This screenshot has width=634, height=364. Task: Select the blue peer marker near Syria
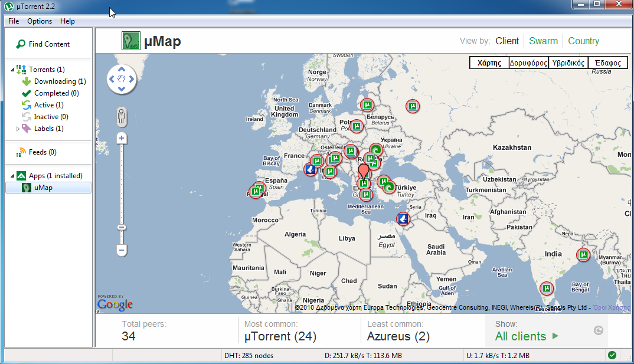point(403,219)
